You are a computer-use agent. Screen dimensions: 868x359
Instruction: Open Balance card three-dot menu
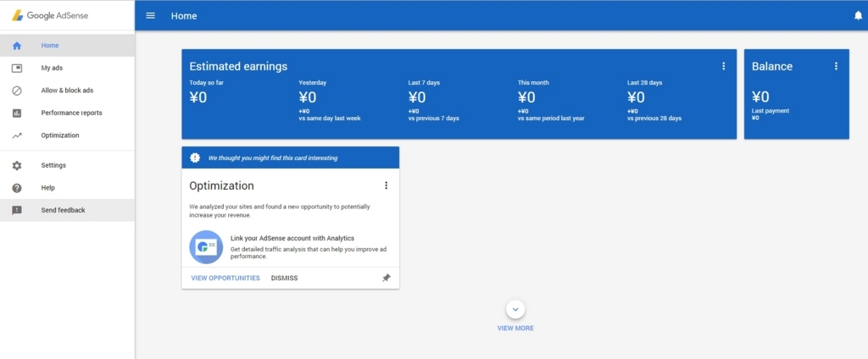point(836,66)
